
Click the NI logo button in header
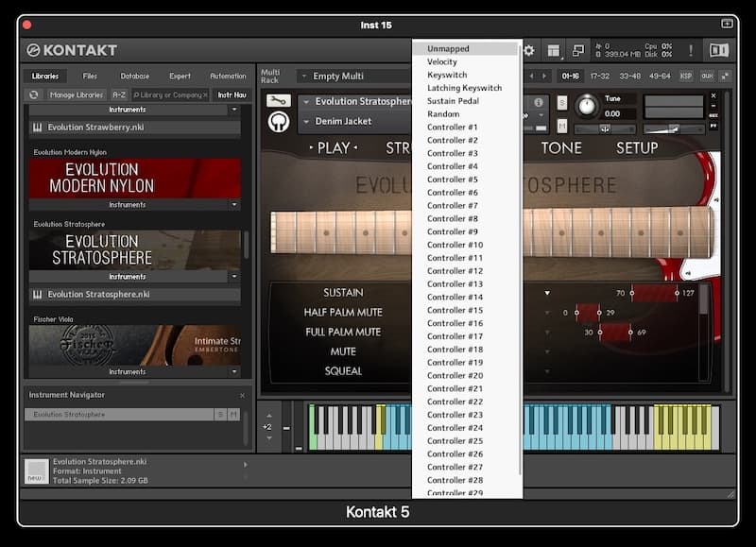718,50
